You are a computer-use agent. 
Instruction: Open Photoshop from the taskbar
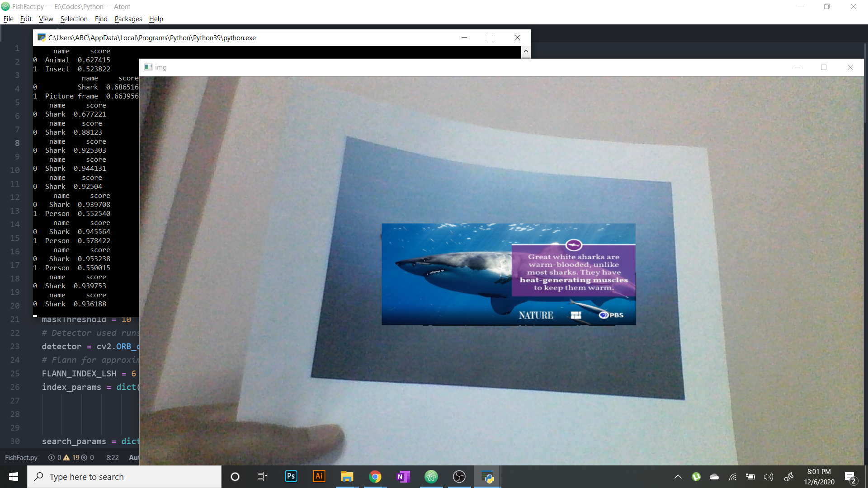coord(291,476)
